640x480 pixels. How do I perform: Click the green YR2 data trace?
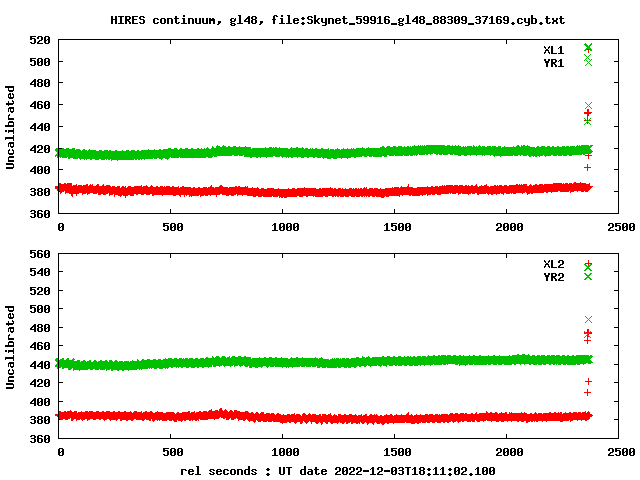point(324,362)
